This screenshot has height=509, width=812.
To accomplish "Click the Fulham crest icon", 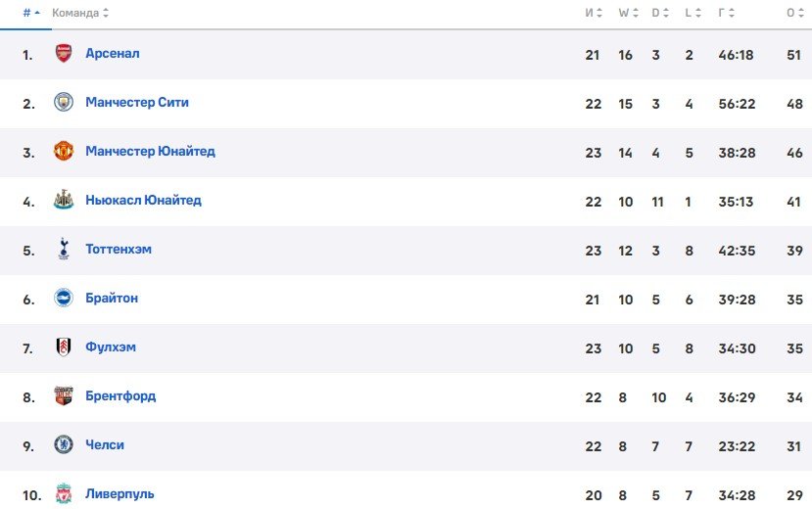I will pos(64,347).
